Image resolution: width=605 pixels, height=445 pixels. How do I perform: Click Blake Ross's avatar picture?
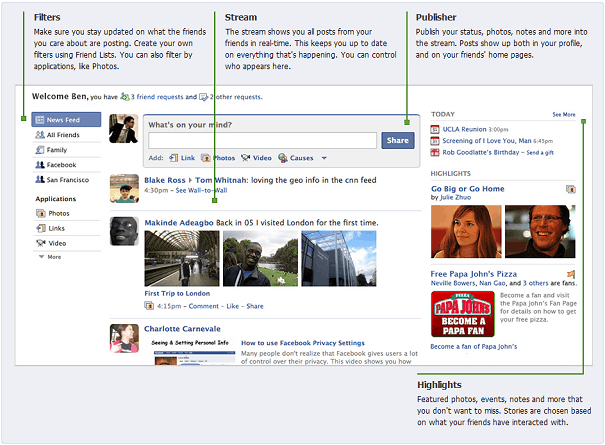[124, 188]
